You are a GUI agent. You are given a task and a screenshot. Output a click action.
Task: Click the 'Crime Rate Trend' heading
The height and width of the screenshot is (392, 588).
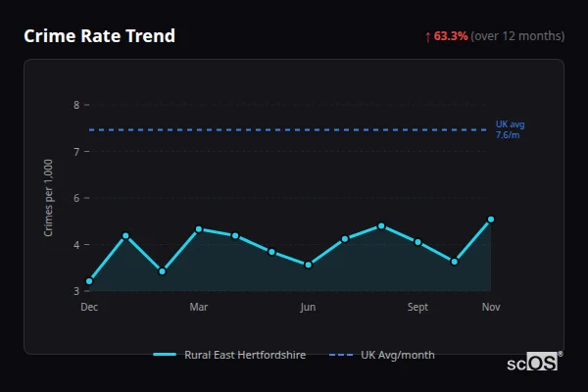tap(99, 36)
